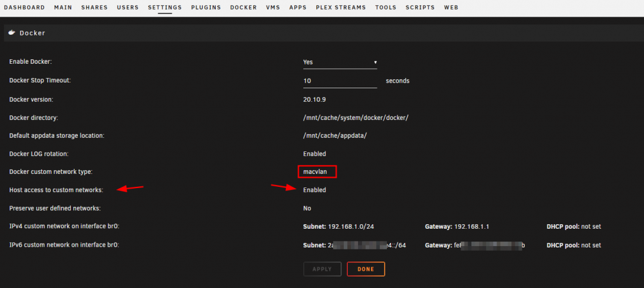This screenshot has width=644, height=288.
Task: Click the macvlan network type value
Action: (x=315, y=172)
